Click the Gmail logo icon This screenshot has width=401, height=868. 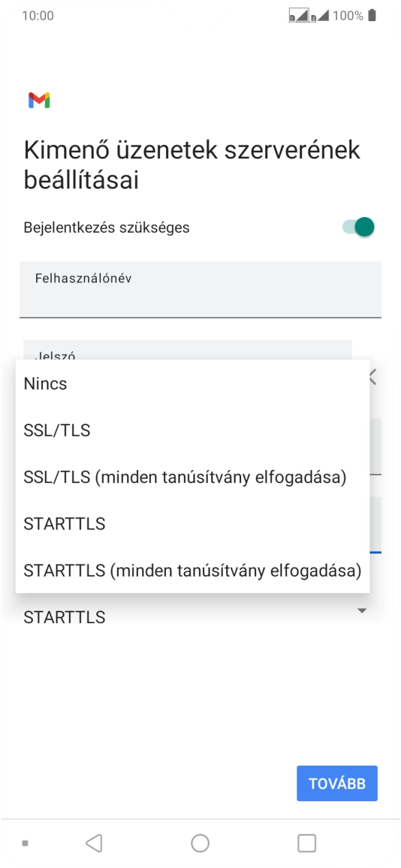(x=39, y=100)
